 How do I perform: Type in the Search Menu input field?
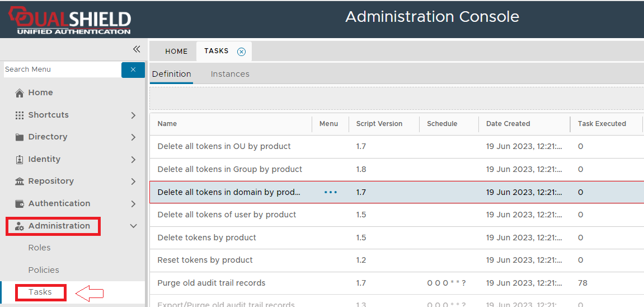(x=62, y=69)
